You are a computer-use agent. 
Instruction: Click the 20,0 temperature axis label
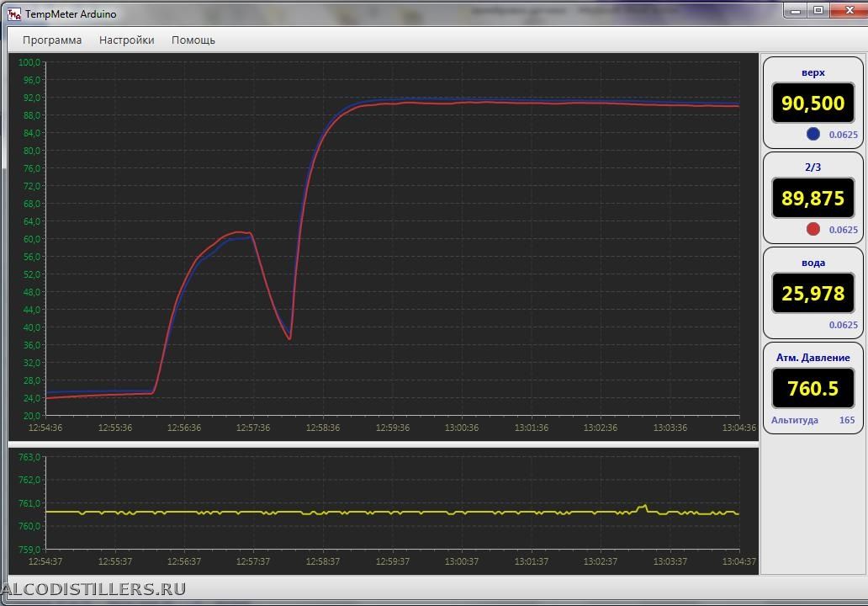tap(32, 416)
